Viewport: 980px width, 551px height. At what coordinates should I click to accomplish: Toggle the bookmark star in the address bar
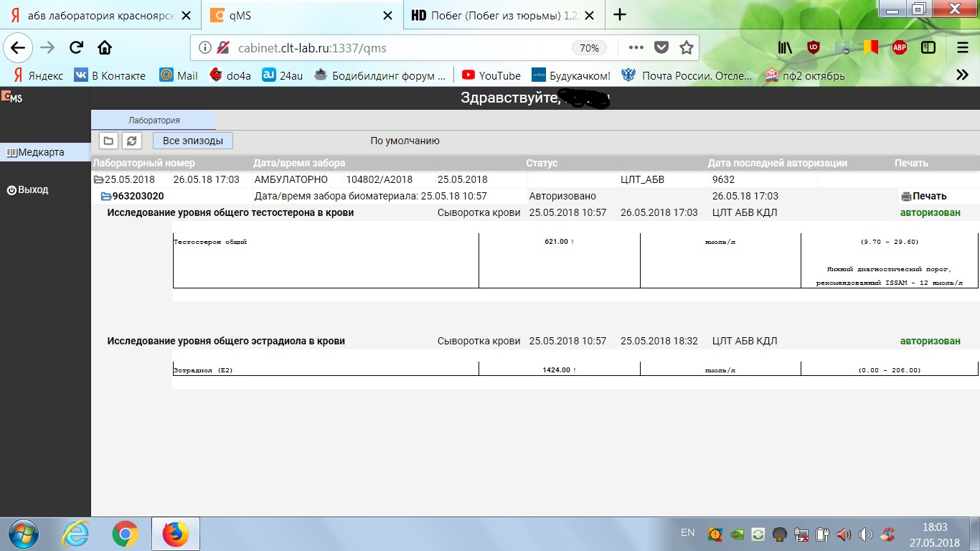[685, 48]
